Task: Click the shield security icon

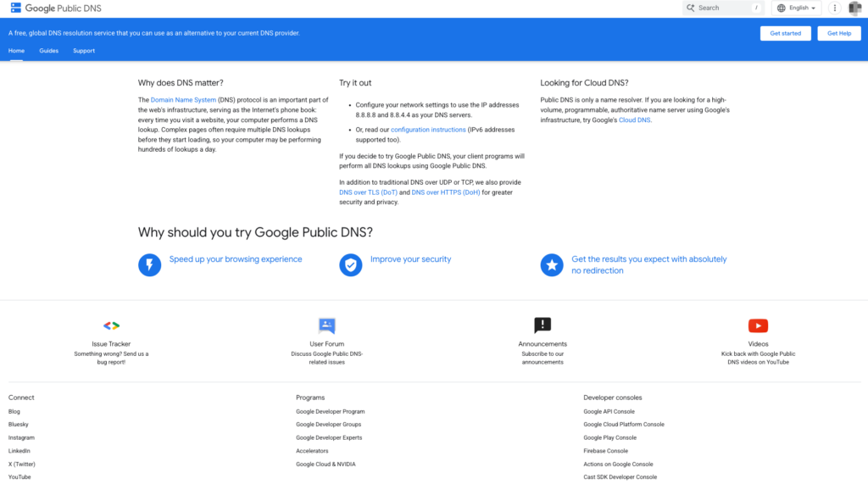Action: [350, 264]
